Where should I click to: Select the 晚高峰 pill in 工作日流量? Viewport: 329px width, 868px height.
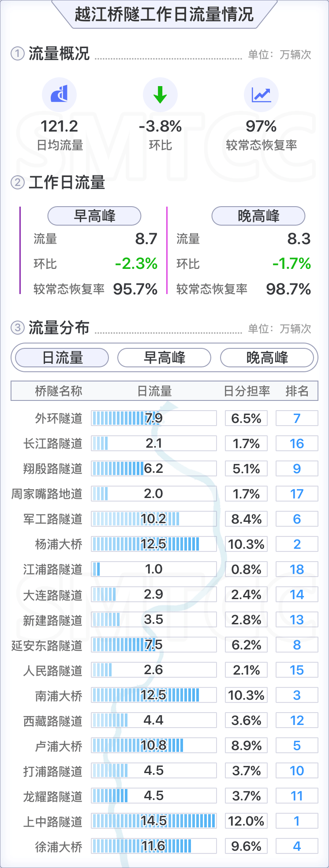(258, 216)
